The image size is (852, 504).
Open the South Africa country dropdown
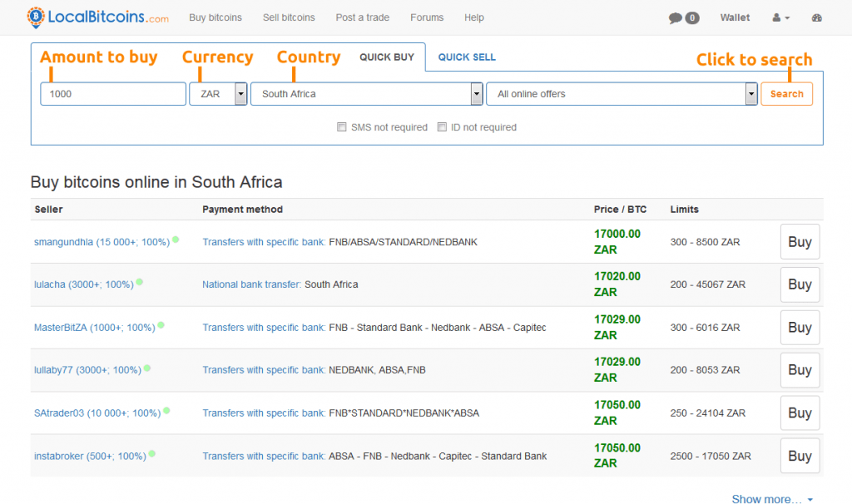[x=367, y=94]
